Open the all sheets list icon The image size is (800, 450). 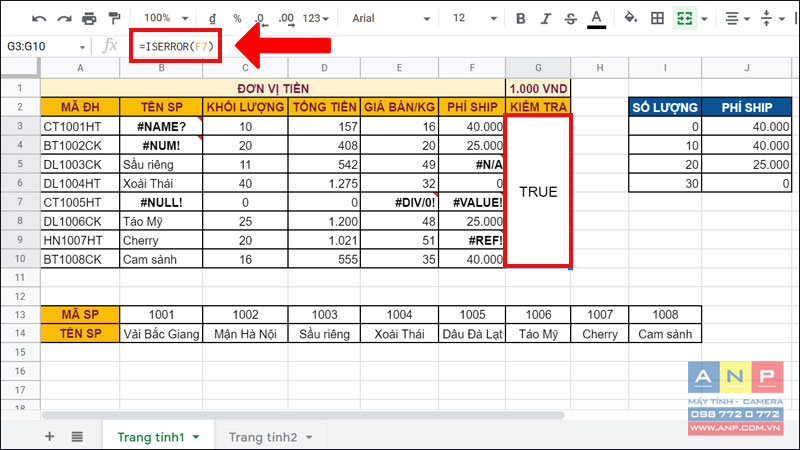[77, 437]
